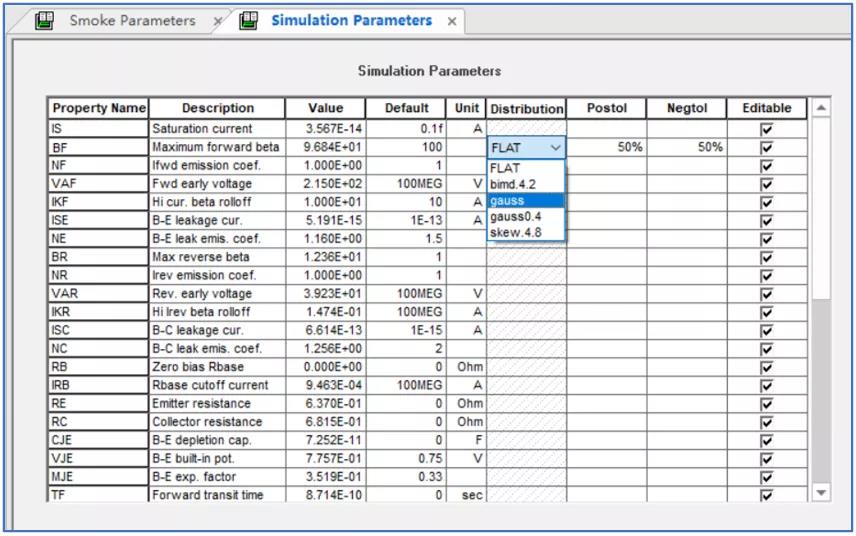Select the Simulation Parameters tab
The height and width of the screenshot is (536, 856).
tap(352, 21)
